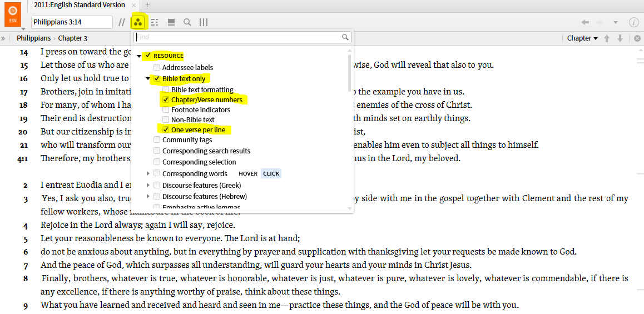Collapse the Resource section triangle
This screenshot has height=314, width=644.
tap(139, 56)
